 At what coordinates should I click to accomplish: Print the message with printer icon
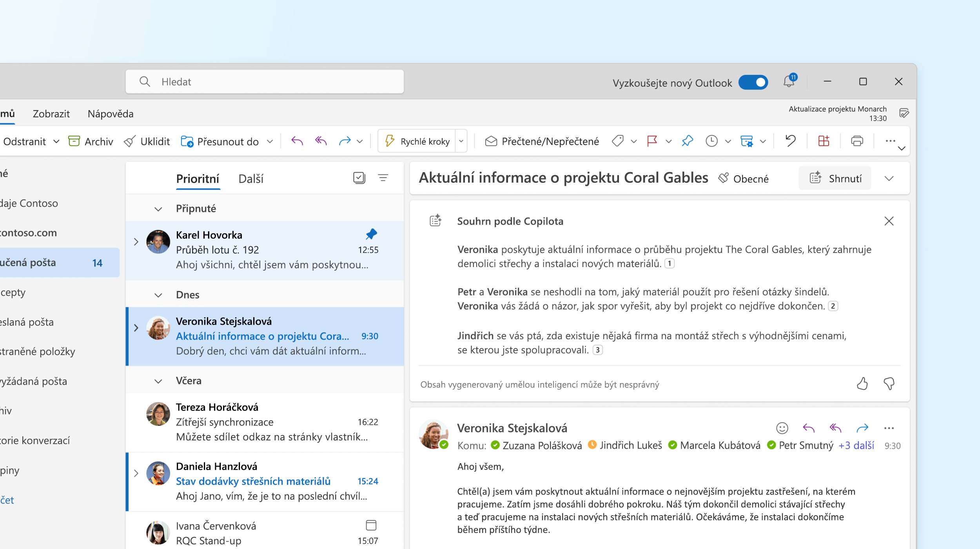click(x=857, y=141)
